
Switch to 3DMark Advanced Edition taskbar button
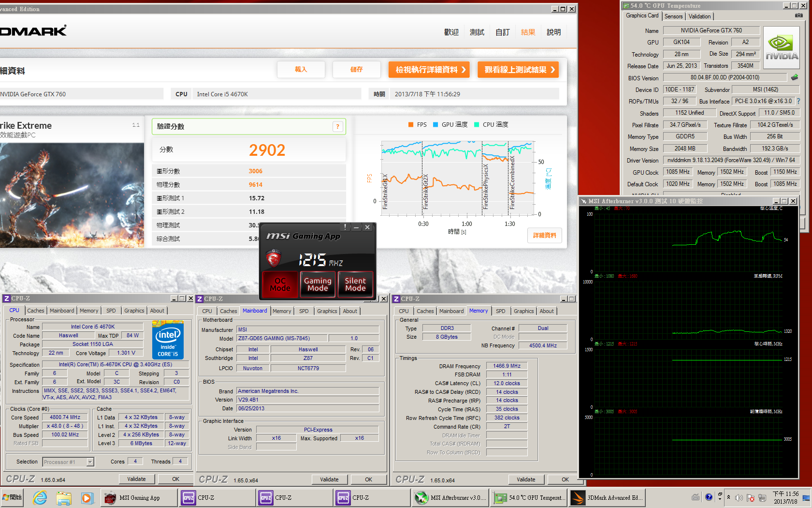[607, 497]
